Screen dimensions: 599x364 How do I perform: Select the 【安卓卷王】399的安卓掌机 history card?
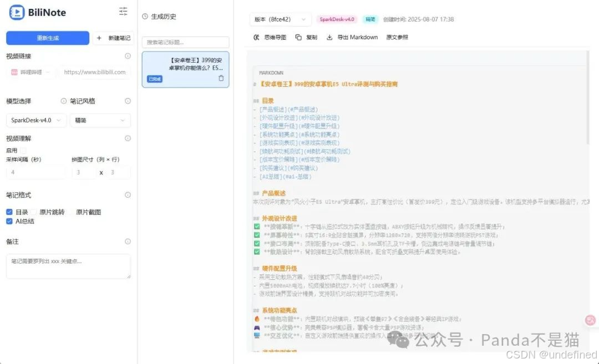pos(185,69)
